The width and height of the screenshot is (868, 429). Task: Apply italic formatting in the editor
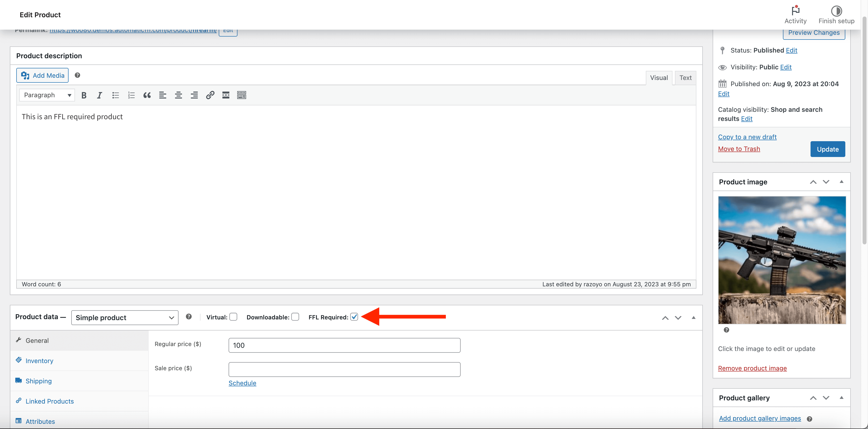click(x=99, y=96)
